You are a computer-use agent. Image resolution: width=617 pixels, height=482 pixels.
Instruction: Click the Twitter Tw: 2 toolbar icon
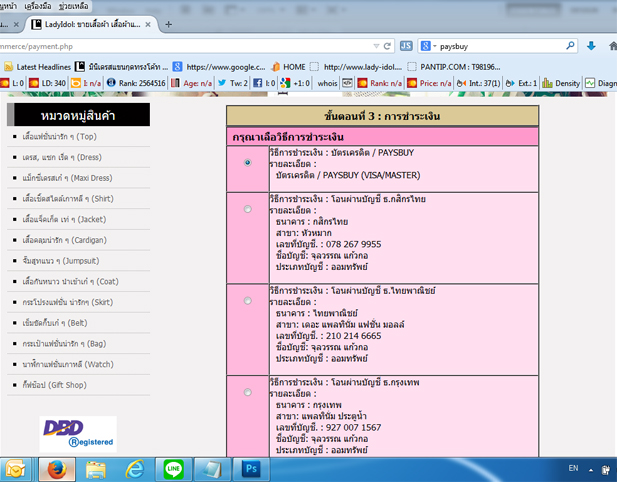(233, 83)
